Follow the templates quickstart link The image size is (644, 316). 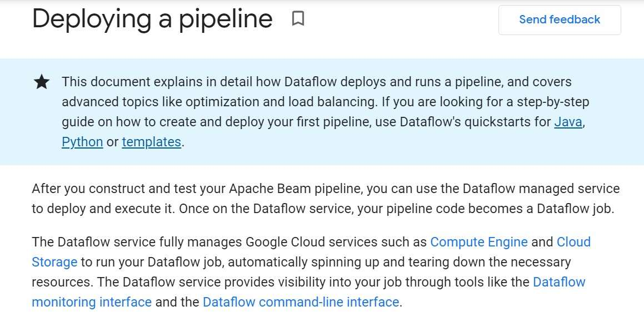pos(151,142)
